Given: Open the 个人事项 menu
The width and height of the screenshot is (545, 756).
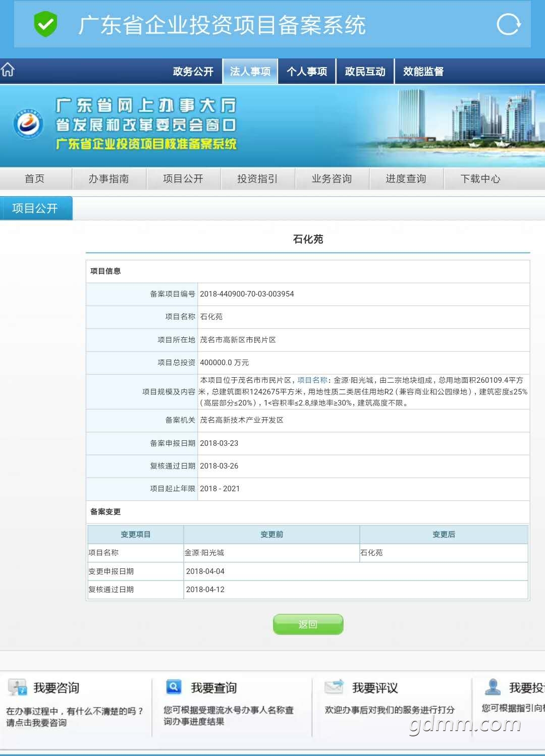Looking at the screenshot, I should pos(307,72).
